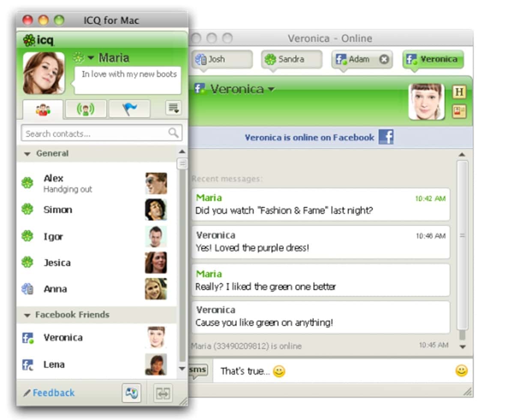Click Jesica's avatar picture
Image resolution: width=514 pixels, height=420 pixels.
[x=156, y=262]
